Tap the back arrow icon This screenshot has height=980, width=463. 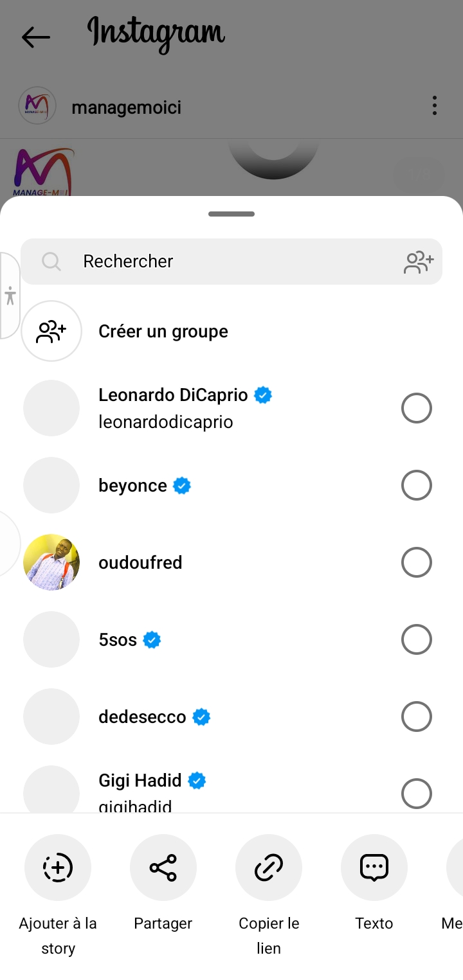(35, 37)
